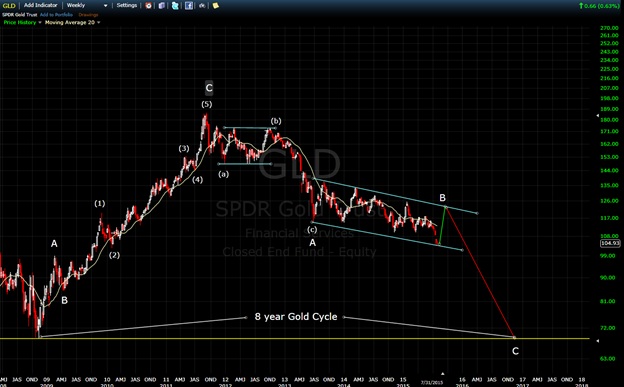The image size is (624, 387).
Task: Open the Drawings link
Action: point(88,15)
